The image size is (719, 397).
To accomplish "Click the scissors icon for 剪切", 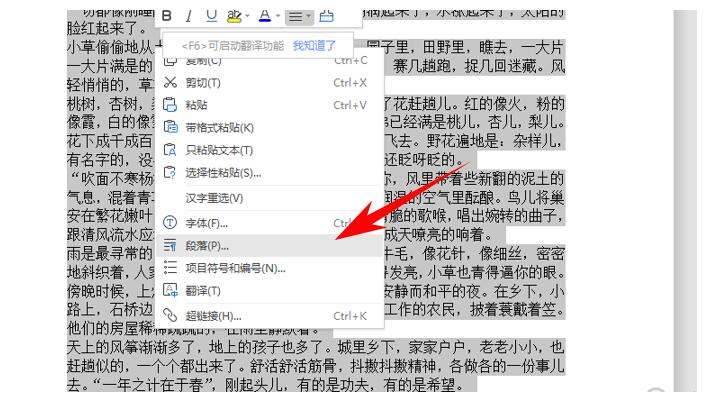I will [x=170, y=83].
